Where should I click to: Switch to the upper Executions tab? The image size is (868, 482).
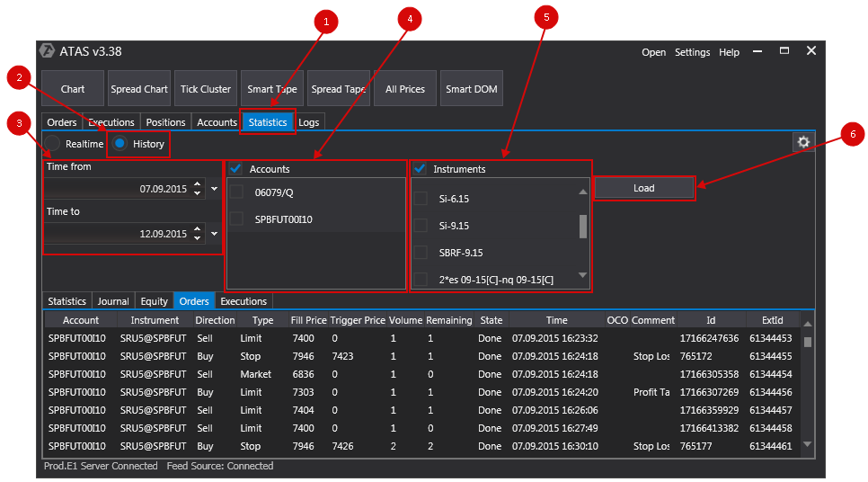[111, 122]
